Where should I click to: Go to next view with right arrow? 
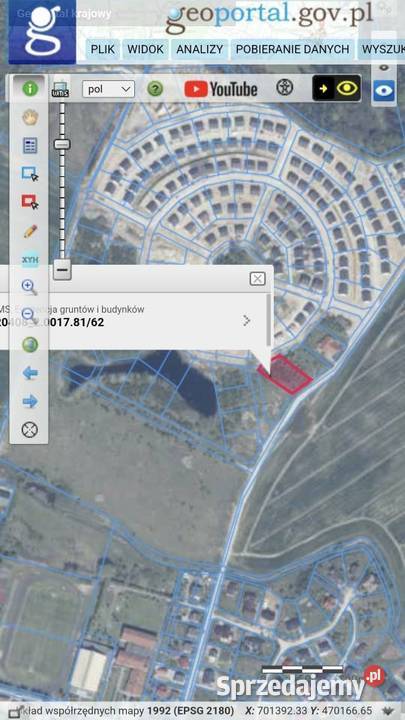click(30, 402)
